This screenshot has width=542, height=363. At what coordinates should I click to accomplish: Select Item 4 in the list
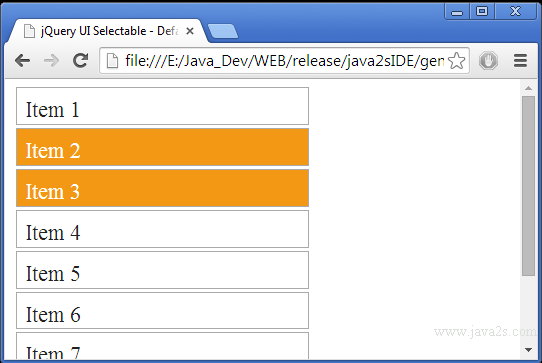pos(162,229)
